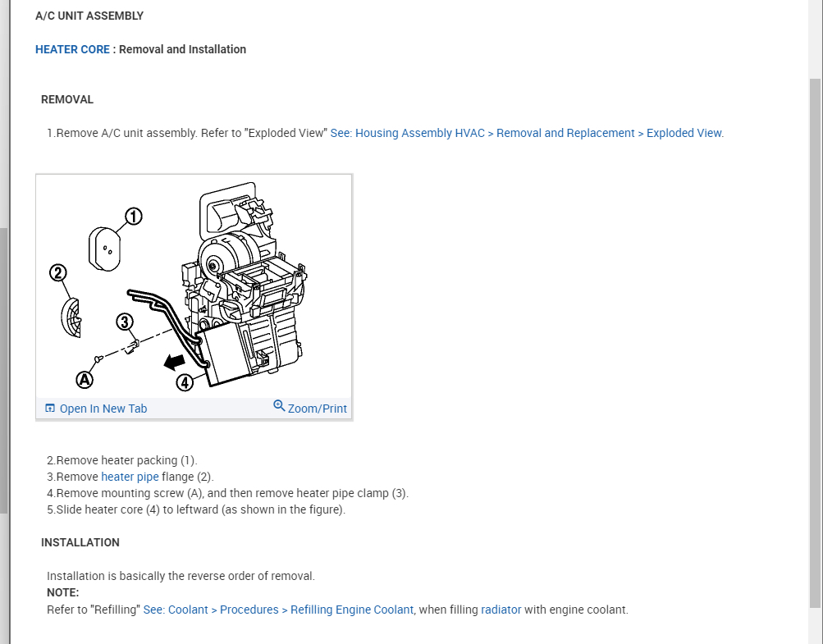Click the A/C UNIT ASSEMBLY heading

pos(89,16)
